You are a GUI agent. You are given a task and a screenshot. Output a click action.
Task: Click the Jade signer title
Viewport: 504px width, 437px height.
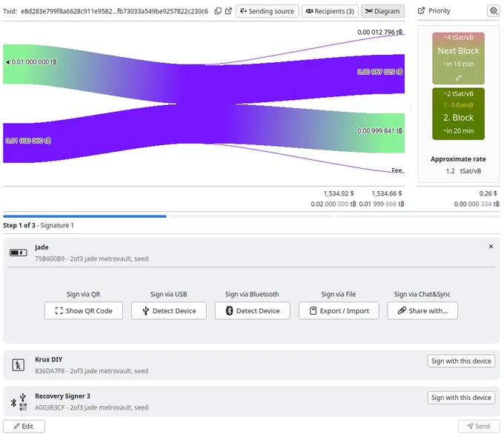click(42, 247)
